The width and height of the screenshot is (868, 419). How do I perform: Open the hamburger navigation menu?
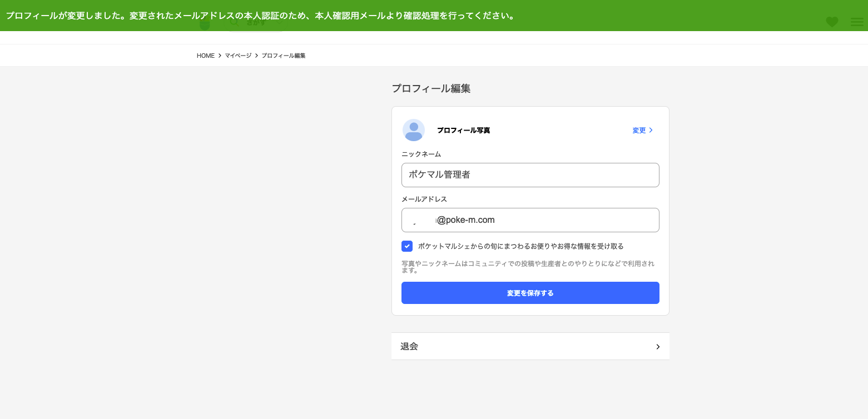coord(856,22)
